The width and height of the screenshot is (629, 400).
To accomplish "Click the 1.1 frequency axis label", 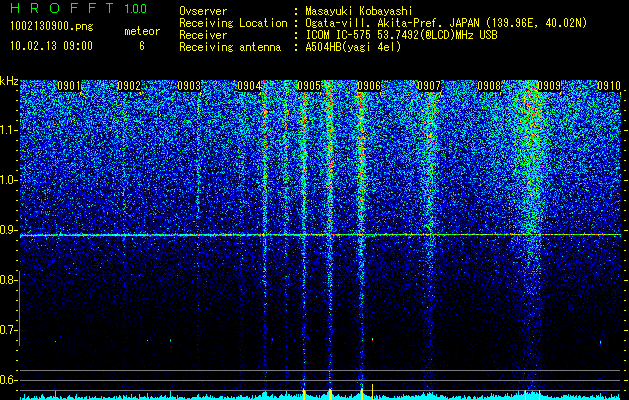I will (7, 130).
